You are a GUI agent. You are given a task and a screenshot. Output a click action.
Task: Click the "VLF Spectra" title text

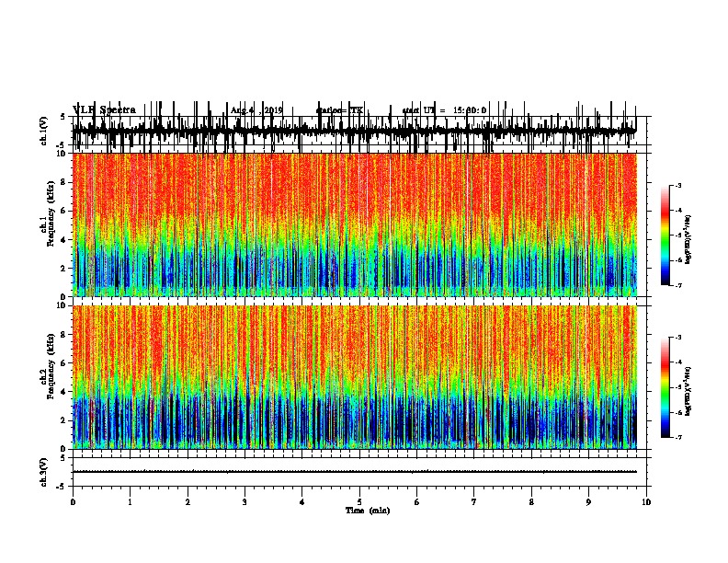point(105,110)
